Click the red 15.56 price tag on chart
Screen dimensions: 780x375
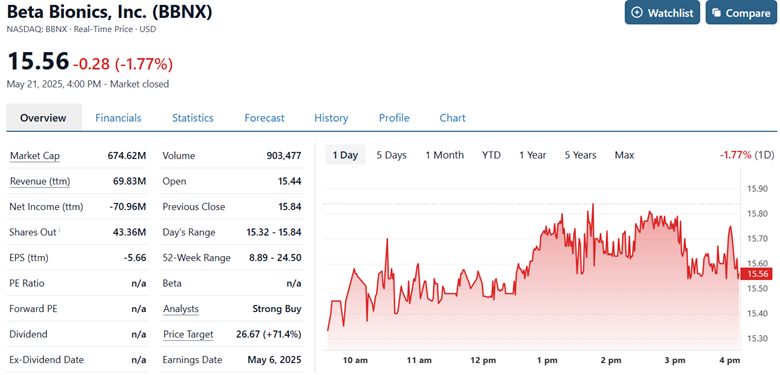pyautogui.click(x=756, y=274)
